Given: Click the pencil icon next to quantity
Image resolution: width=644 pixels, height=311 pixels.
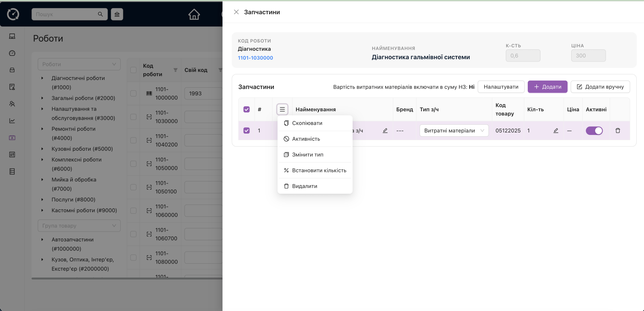Looking at the screenshot, I should (556, 131).
